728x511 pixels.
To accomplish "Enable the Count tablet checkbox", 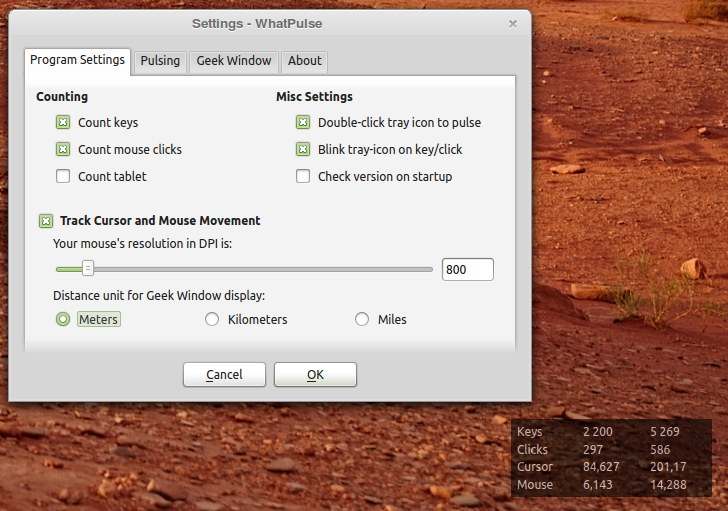I will [x=63, y=176].
